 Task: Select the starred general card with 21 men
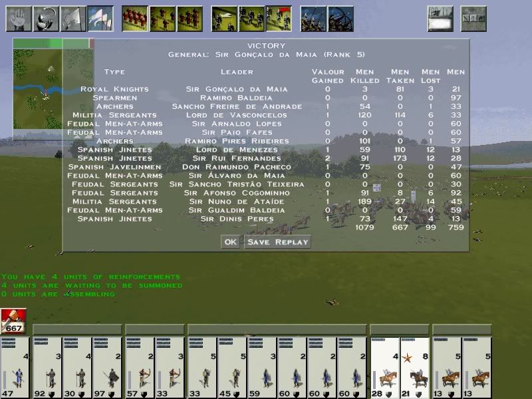(x=414, y=368)
